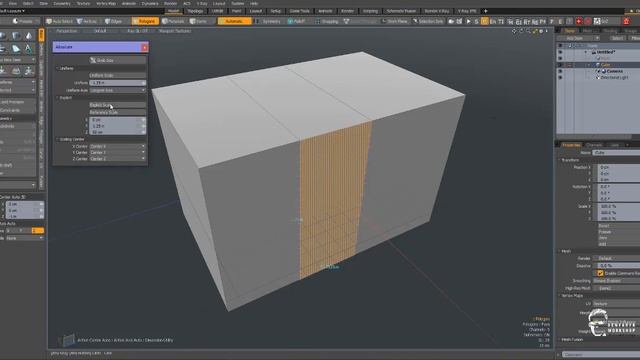Click the play icon in the top toolbar
The height and width of the screenshot is (360, 640).
click(x=468, y=21)
